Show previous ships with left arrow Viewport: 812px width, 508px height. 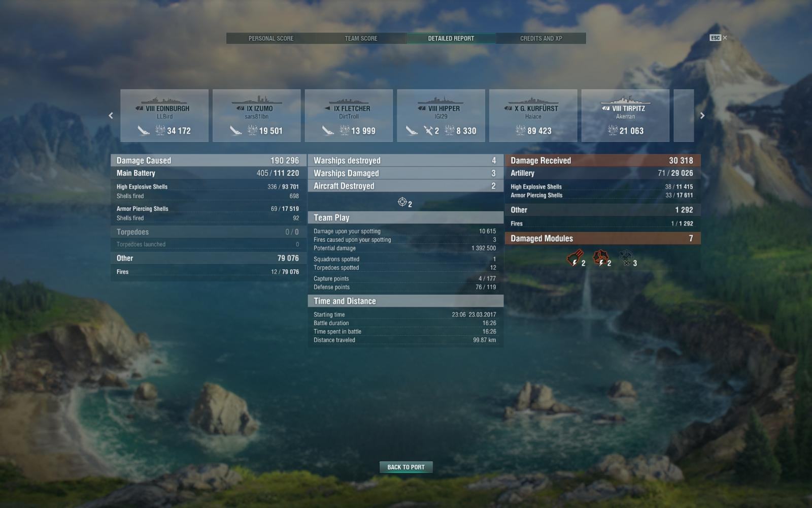coord(111,116)
